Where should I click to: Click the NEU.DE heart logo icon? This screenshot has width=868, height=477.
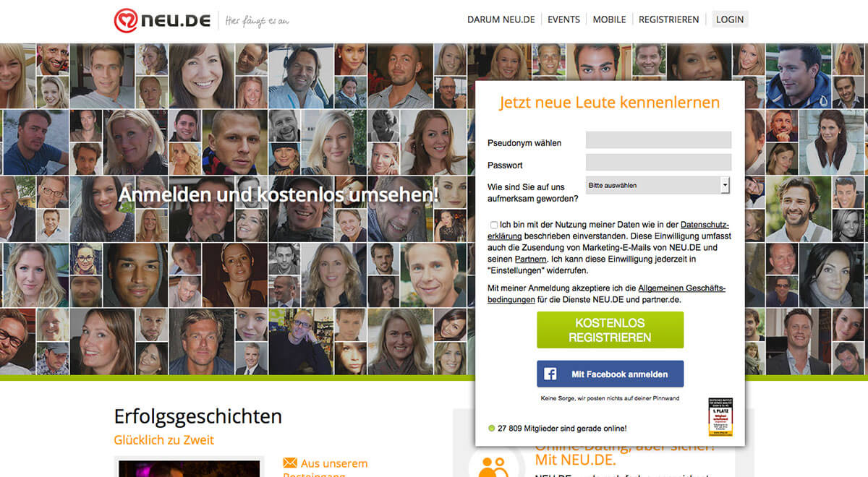(x=127, y=20)
